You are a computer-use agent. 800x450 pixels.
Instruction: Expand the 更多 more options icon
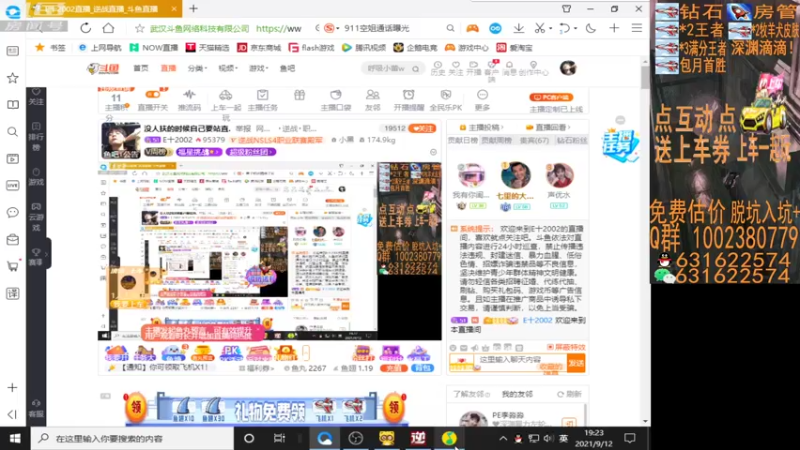482,100
